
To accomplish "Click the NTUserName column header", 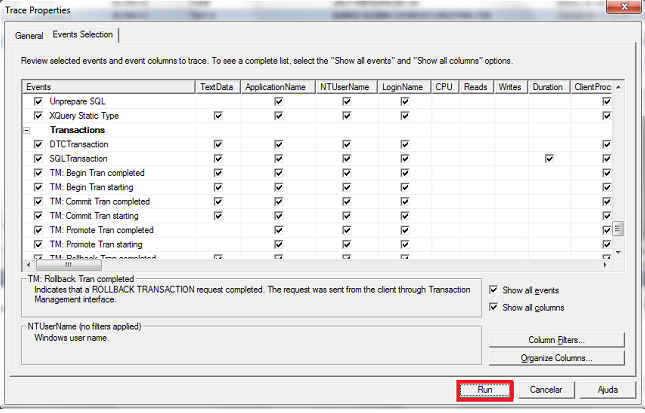I will point(347,87).
